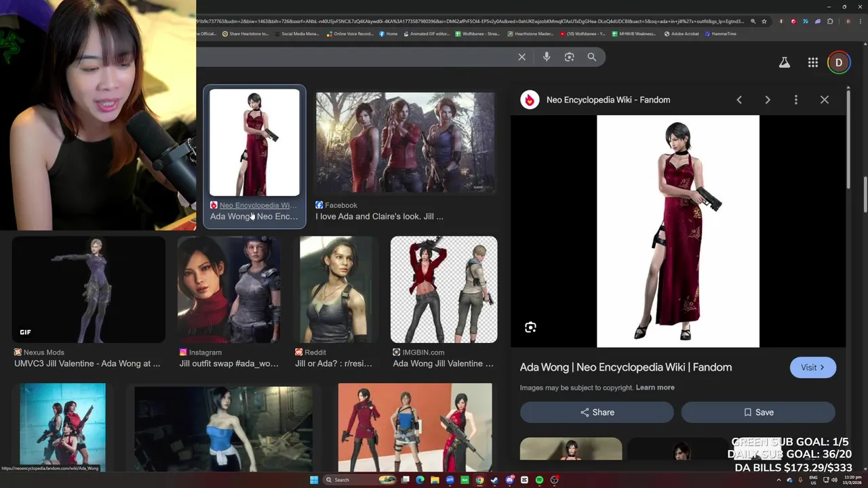Open MHWilds Weakness bookmark
Screen dimensions: 868x488
(x=634, y=33)
